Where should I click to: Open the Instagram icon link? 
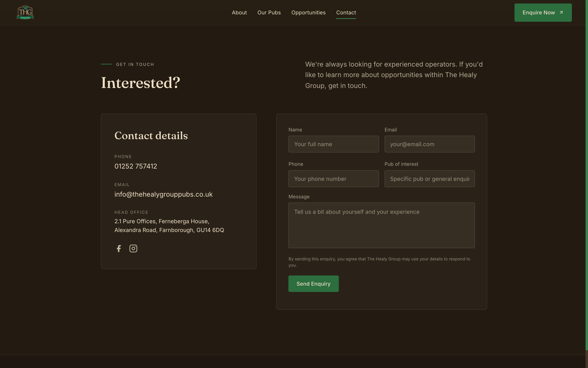(133, 248)
